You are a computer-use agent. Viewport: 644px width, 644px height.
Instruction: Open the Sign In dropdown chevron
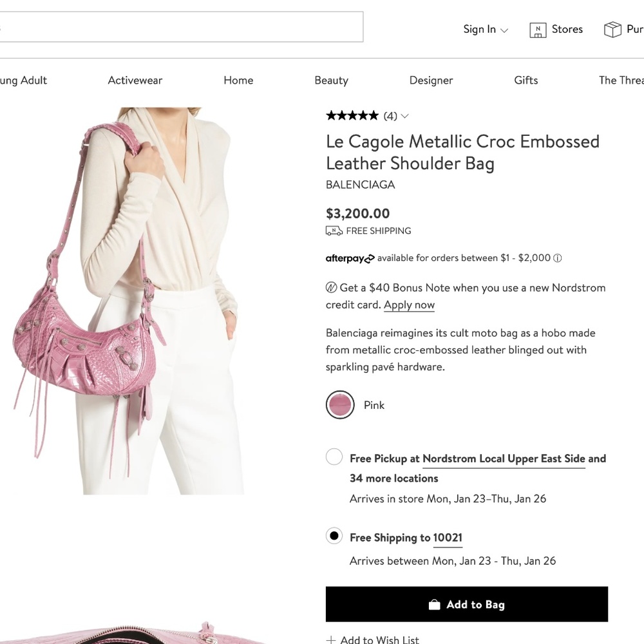(x=504, y=30)
